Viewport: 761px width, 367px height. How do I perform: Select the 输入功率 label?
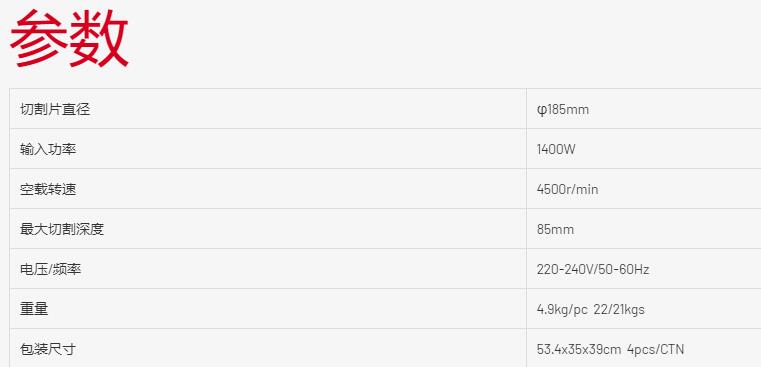pos(48,149)
